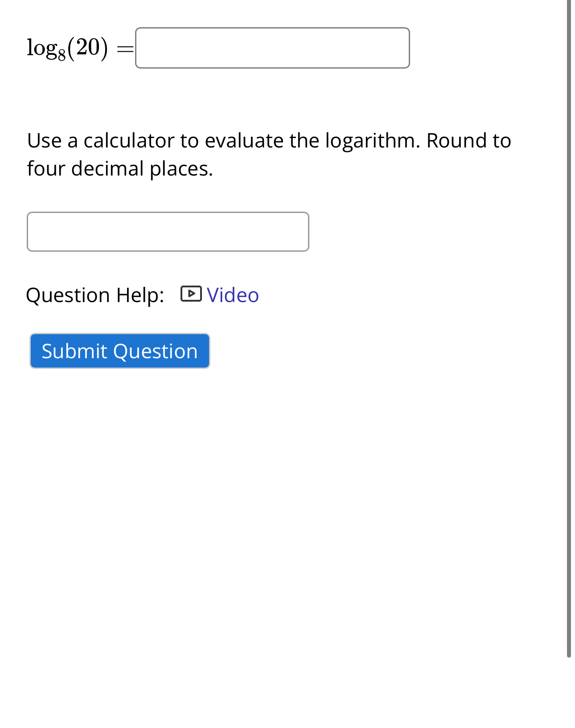Focus the empty box beside the equals sign

coord(272,48)
